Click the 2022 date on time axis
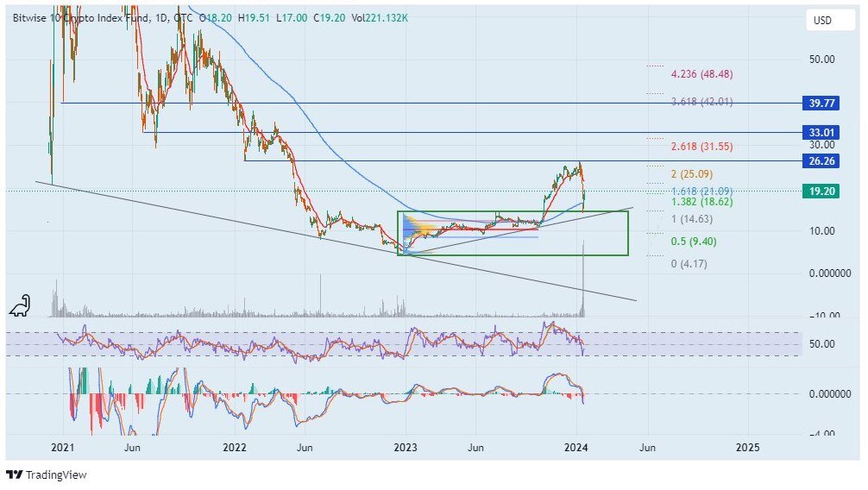 pos(234,448)
